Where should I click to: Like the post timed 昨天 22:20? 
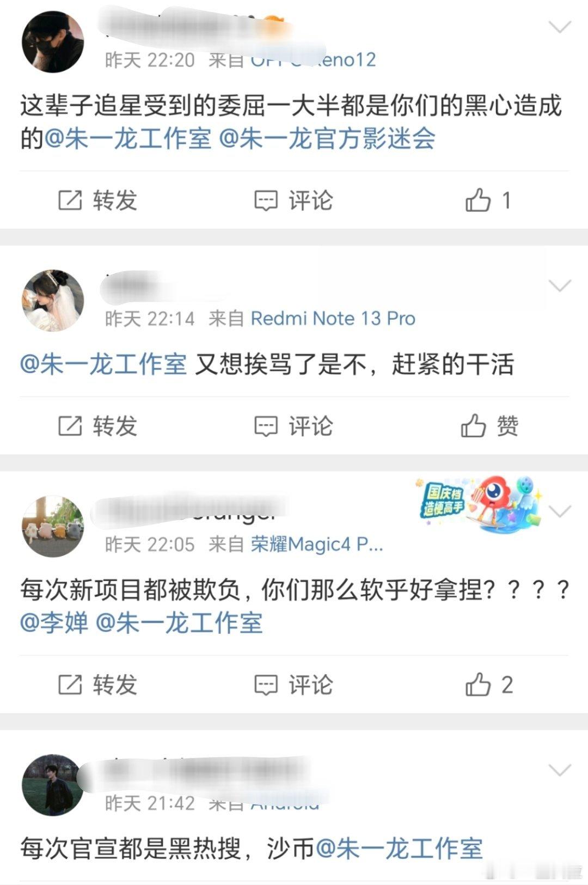[x=488, y=200]
